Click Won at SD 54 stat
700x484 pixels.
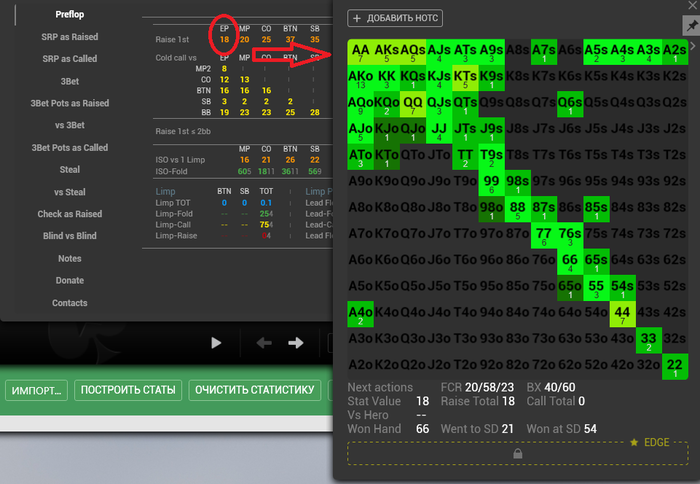click(562, 429)
